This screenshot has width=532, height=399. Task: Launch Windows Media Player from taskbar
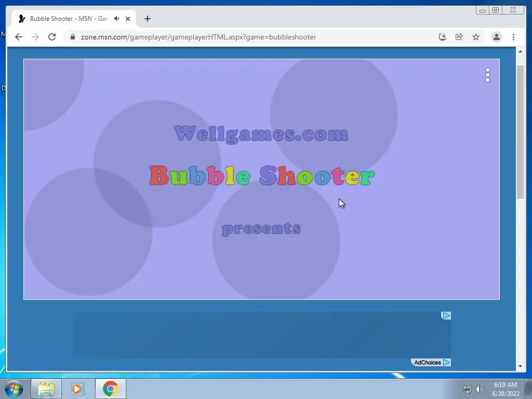[x=78, y=389]
